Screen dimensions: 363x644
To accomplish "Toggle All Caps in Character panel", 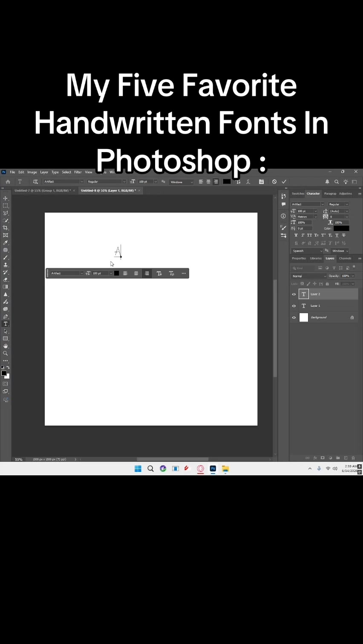I will tap(310, 235).
